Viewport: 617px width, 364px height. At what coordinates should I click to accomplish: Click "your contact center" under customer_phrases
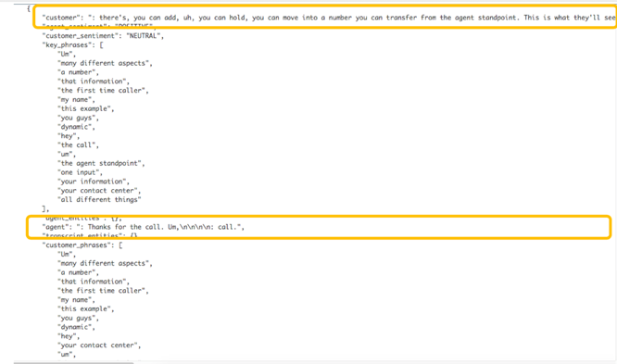coord(99,345)
